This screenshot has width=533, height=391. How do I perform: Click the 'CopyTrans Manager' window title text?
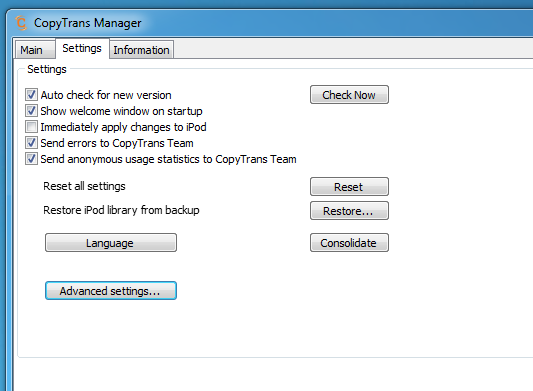click(x=88, y=23)
